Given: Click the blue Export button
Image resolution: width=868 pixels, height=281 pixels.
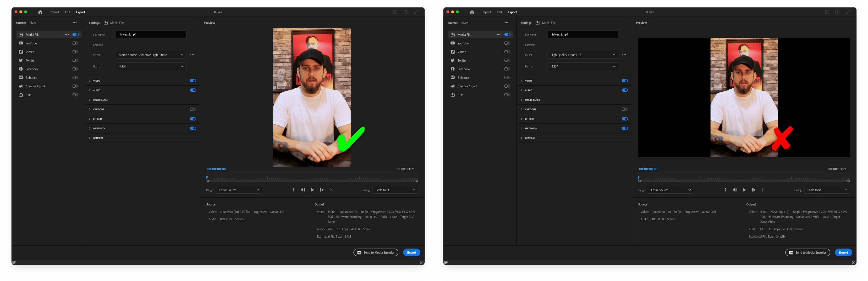Looking at the screenshot, I should tap(412, 252).
